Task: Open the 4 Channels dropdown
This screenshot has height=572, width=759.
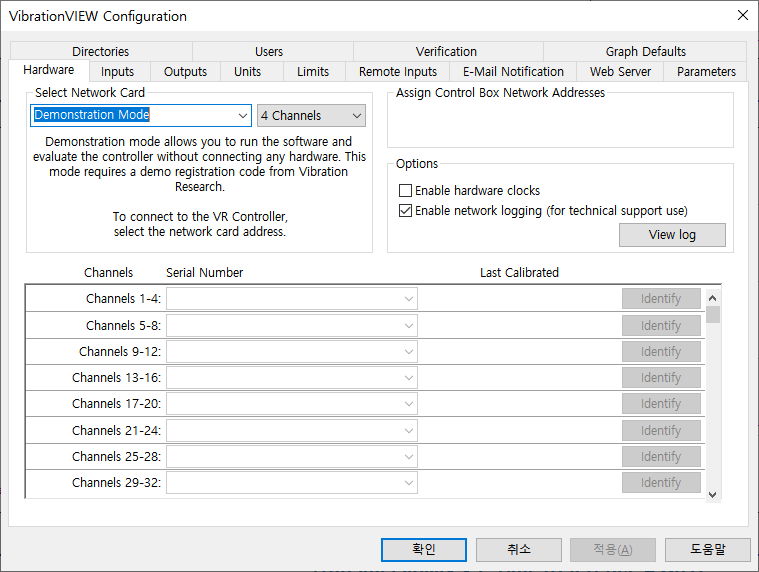Action: coord(311,116)
